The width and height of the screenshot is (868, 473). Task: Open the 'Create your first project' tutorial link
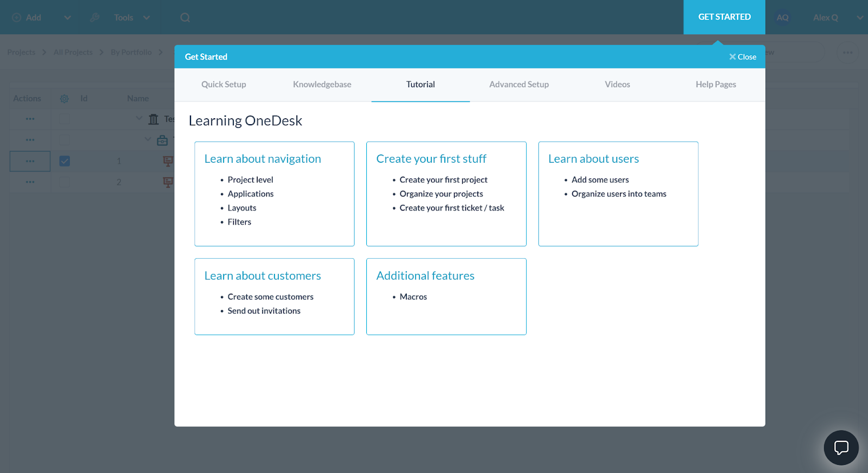[x=443, y=180]
